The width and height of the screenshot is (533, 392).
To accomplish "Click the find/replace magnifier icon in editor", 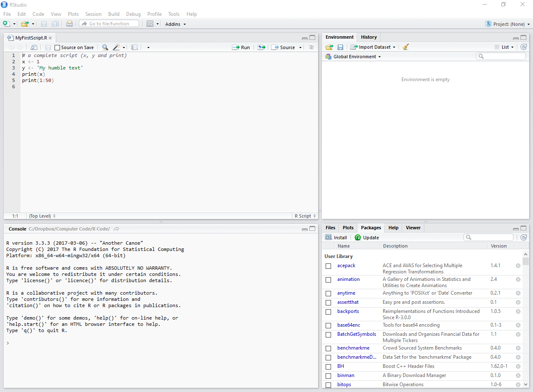I will click(x=105, y=47).
